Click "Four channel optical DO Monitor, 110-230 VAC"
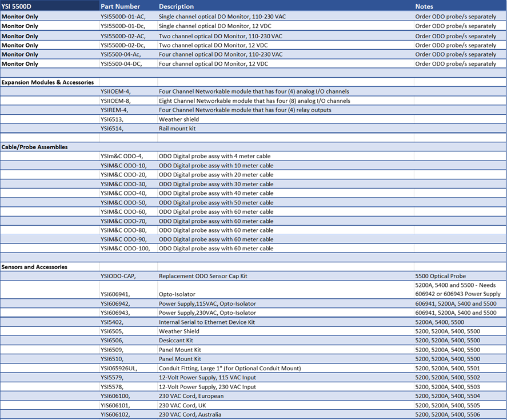 tap(221, 54)
